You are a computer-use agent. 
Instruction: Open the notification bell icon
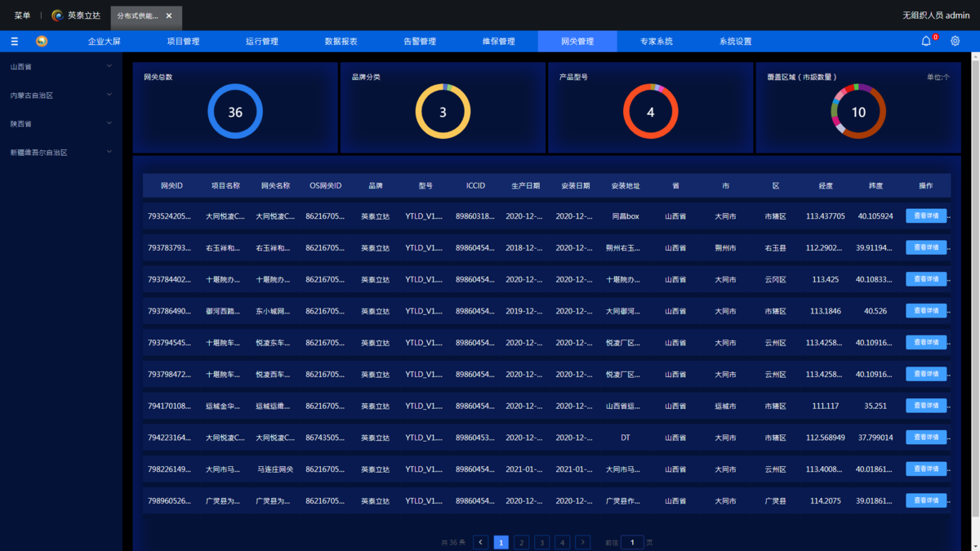926,42
